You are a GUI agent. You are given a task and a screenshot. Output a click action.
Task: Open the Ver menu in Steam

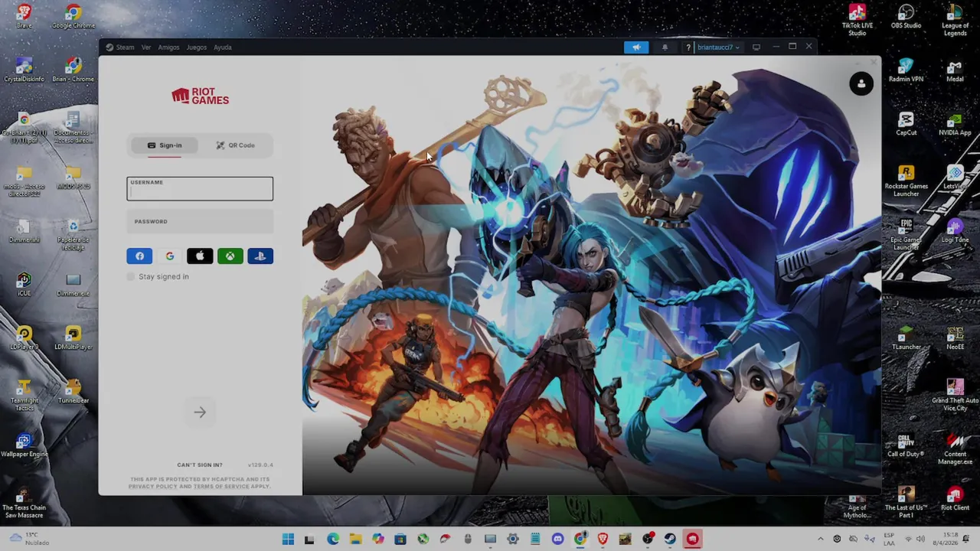pyautogui.click(x=145, y=47)
